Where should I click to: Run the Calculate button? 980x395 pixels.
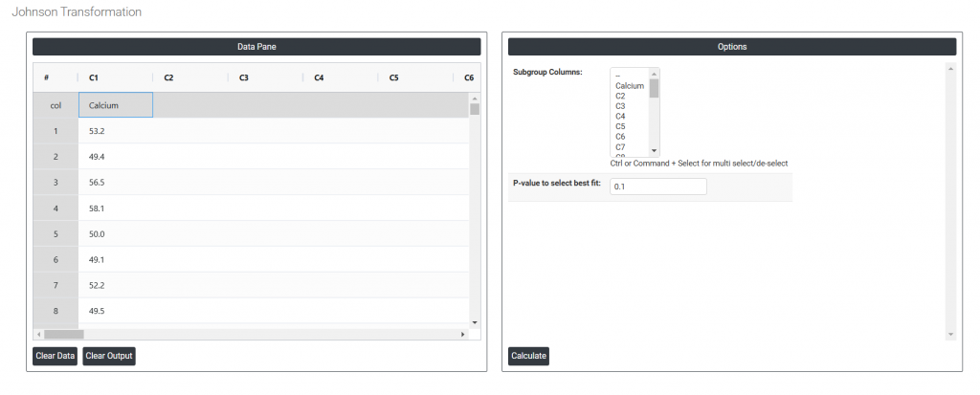coord(528,357)
